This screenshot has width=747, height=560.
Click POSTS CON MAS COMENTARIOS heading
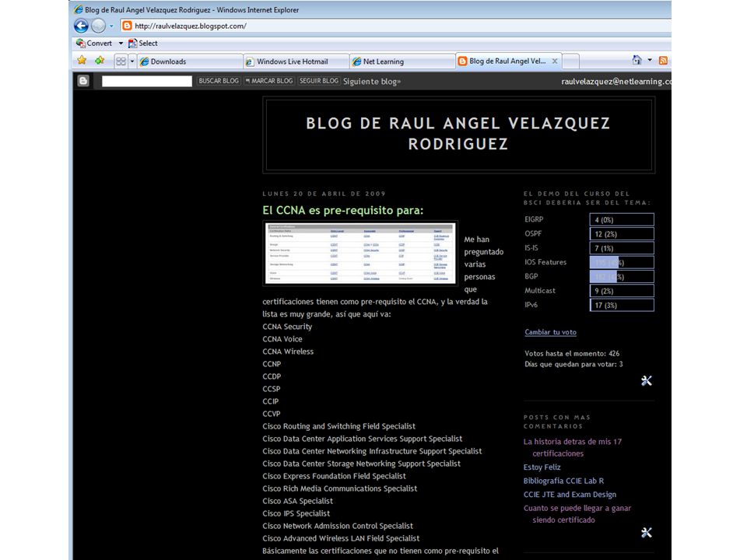click(557, 422)
